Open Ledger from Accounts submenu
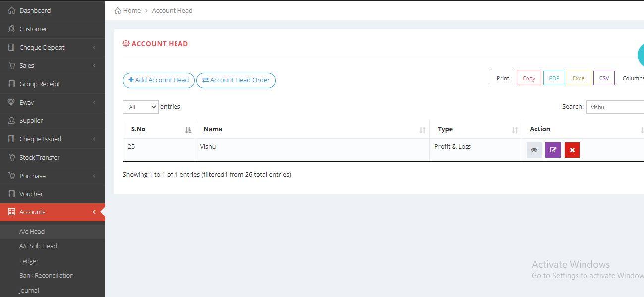 coord(29,261)
